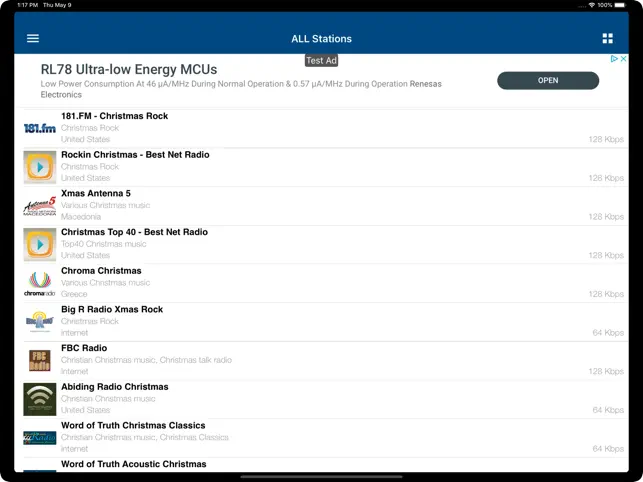Play Christmas Top 40 - Best Net Radio
643x482 pixels.
tap(322, 244)
